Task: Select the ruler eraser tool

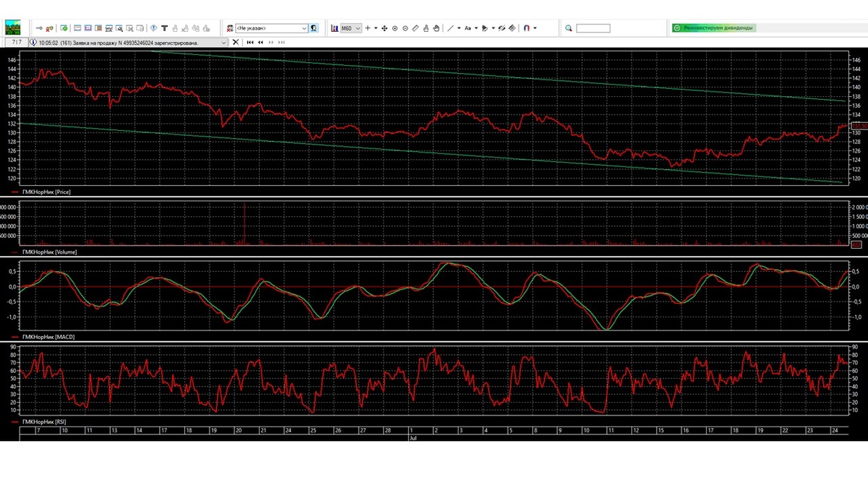Action: click(415, 28)
